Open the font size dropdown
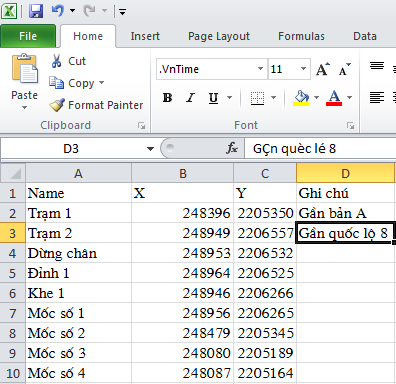This screenshot has height=384, width=396. tap(304, 69)
